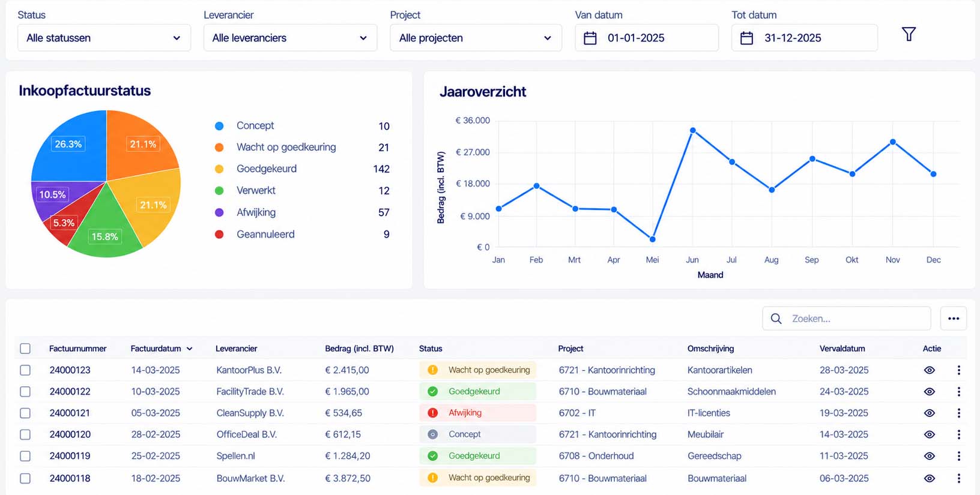
Task: Click the three-dot options button beside search
Action: click(x=954, y=319)
